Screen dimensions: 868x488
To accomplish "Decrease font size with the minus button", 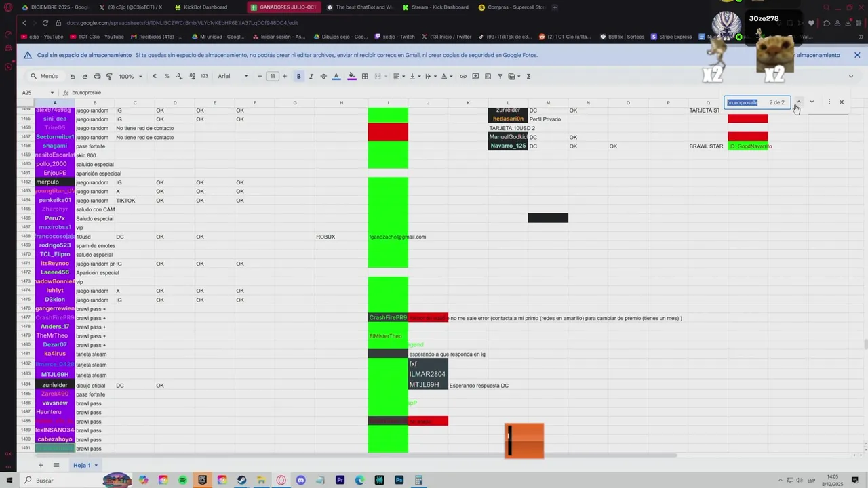I will tap(260, 77).
